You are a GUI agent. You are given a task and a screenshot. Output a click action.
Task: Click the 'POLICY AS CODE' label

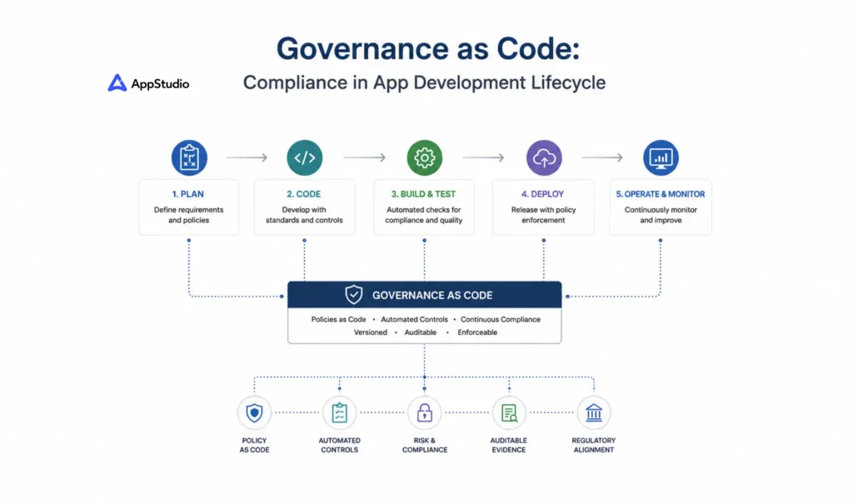[254, 445]
